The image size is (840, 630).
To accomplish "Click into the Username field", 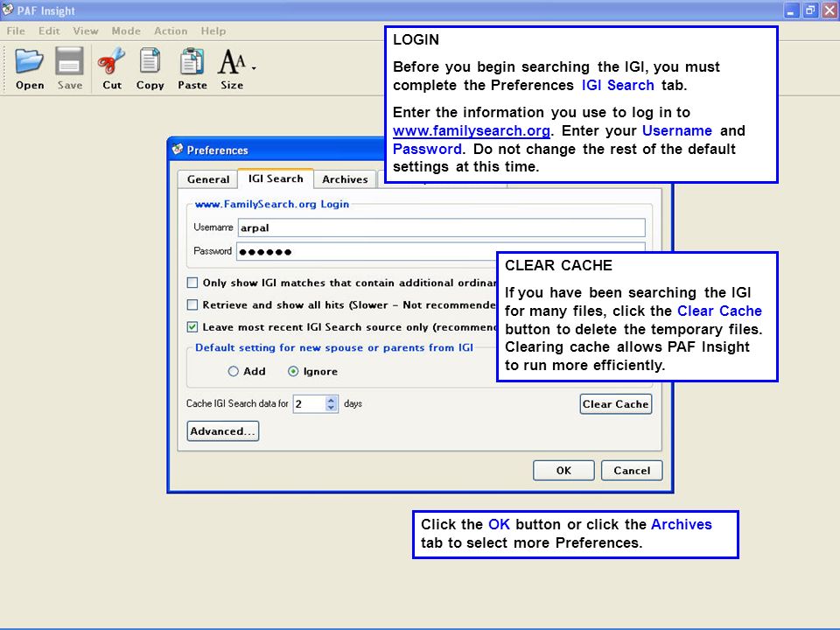I will click(441, 227).
